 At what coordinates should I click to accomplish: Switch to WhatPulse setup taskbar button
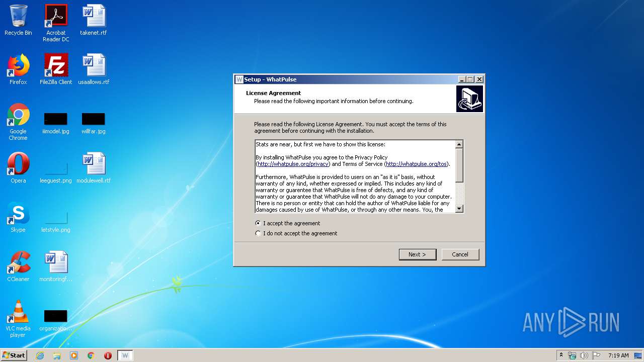point(125,355)
